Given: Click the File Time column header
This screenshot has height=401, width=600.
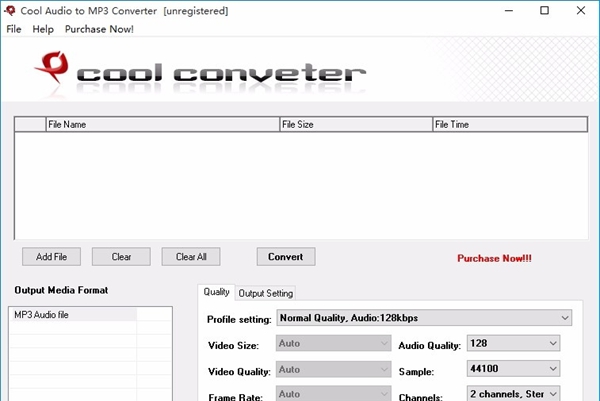Looking at the screenshot, I should 510,124.
